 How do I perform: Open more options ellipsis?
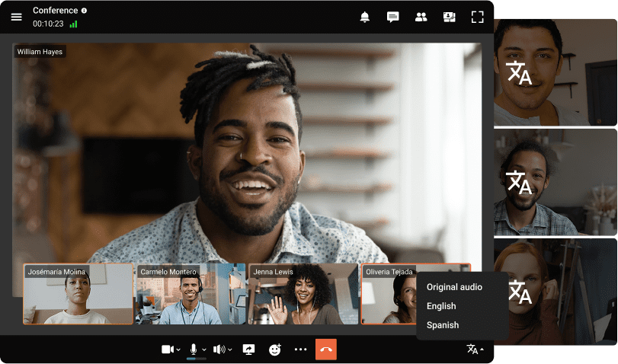300,350
